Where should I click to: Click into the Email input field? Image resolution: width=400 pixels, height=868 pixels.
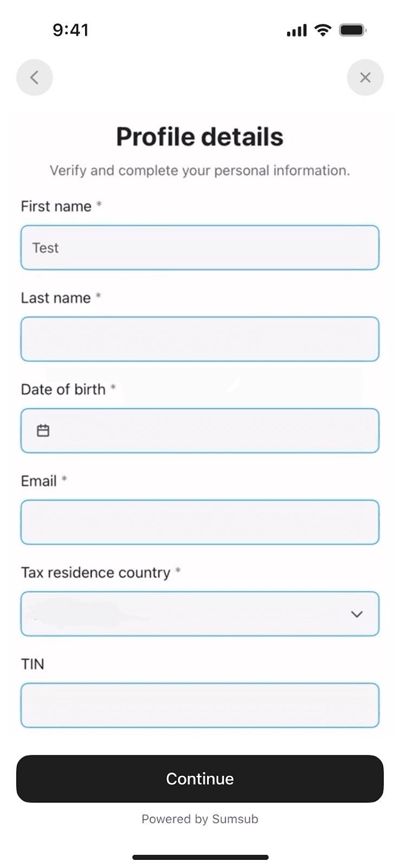click(199, 522)
